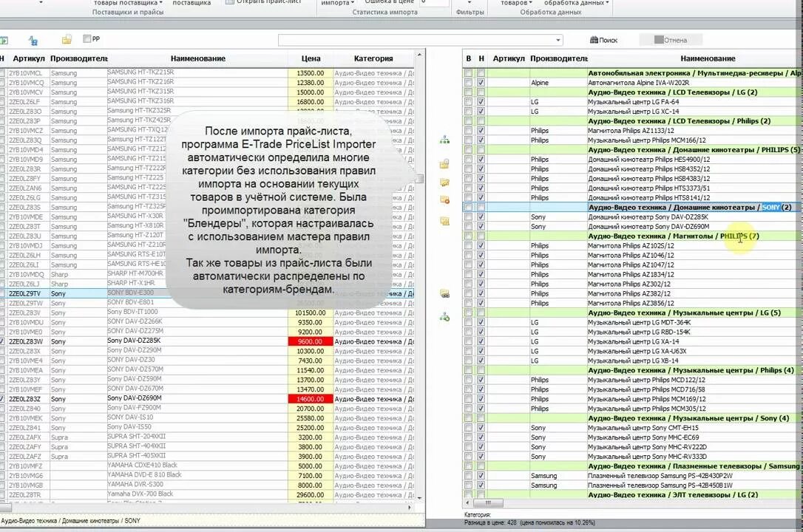
Task: Click article 2YB10VMF2 in left table
Action: 26,466
